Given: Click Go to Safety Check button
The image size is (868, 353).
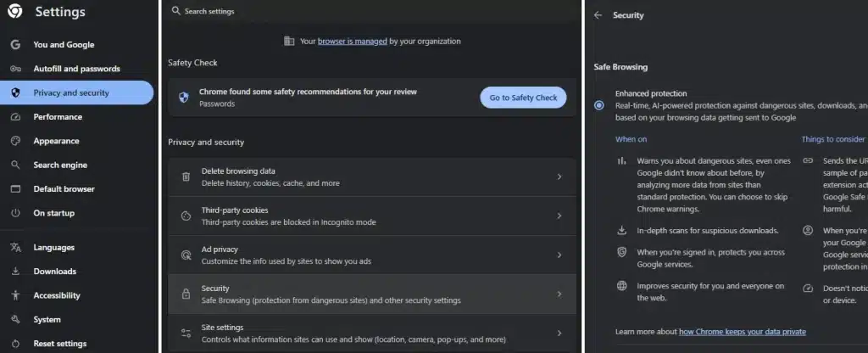Looking at the screenshot, I should [x=523, y=98].
